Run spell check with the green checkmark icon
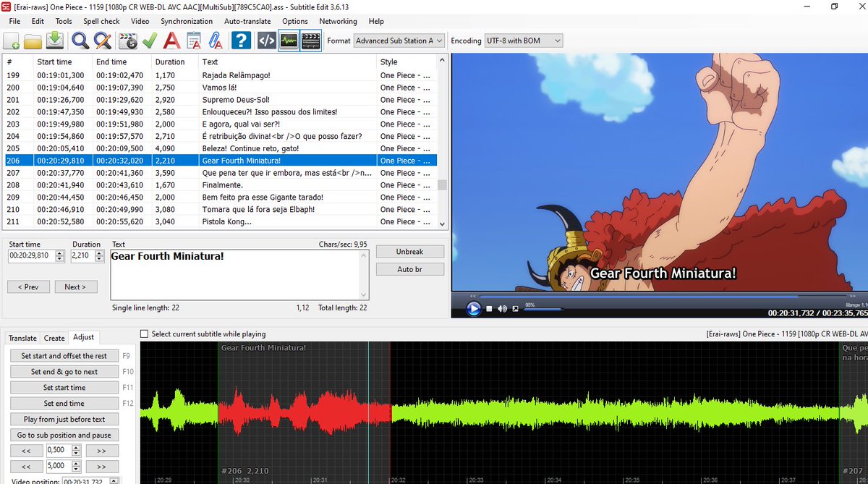Image resolution: width=868 pixels, height=484 pixels. click(x=150, y=41)
